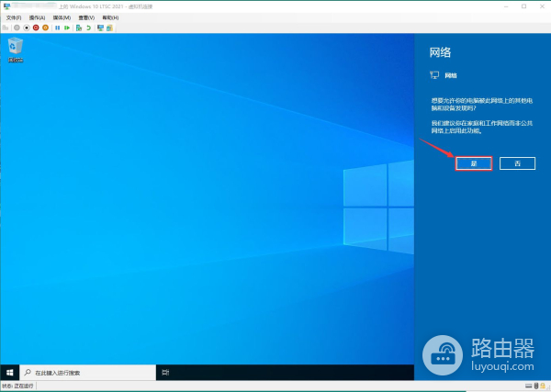Open the 文件(F) menu
This screenshot has width=551, height=392.
[14, 17]
